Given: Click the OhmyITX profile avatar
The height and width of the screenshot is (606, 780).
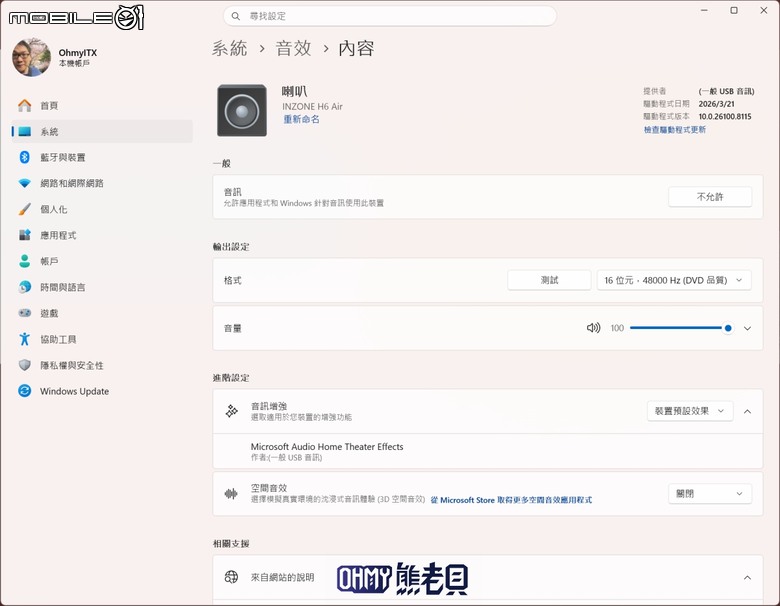Looking at the screenshot, I should coord(31,57).
